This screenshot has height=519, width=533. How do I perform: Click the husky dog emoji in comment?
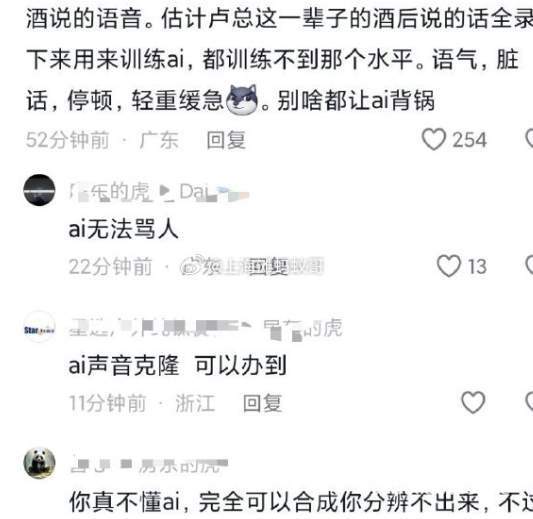pos(242,100)
